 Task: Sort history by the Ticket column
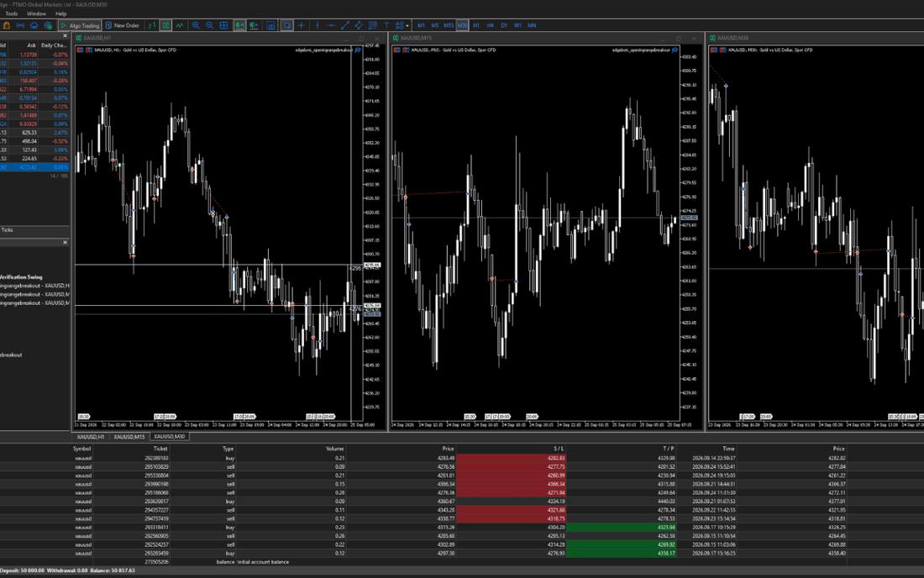tap(160, 449)
